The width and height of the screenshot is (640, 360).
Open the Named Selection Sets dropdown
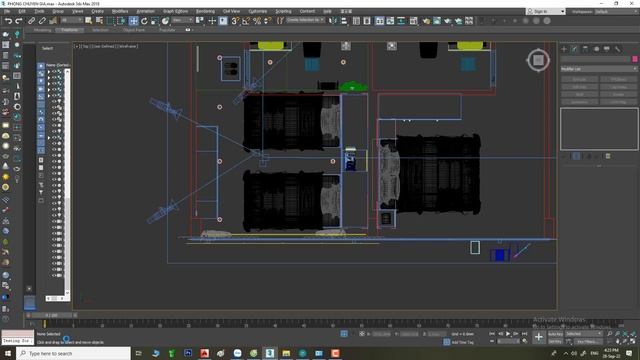(x=305, y=20)
